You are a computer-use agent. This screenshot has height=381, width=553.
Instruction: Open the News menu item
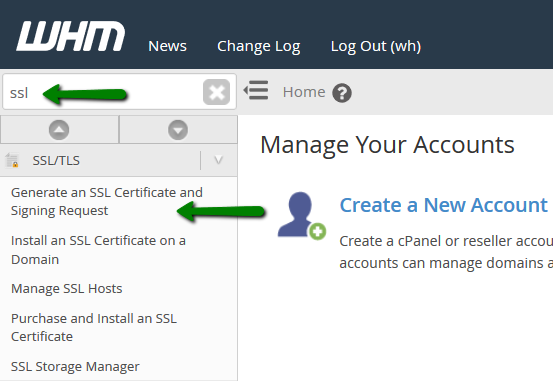[x=167, y=46]
